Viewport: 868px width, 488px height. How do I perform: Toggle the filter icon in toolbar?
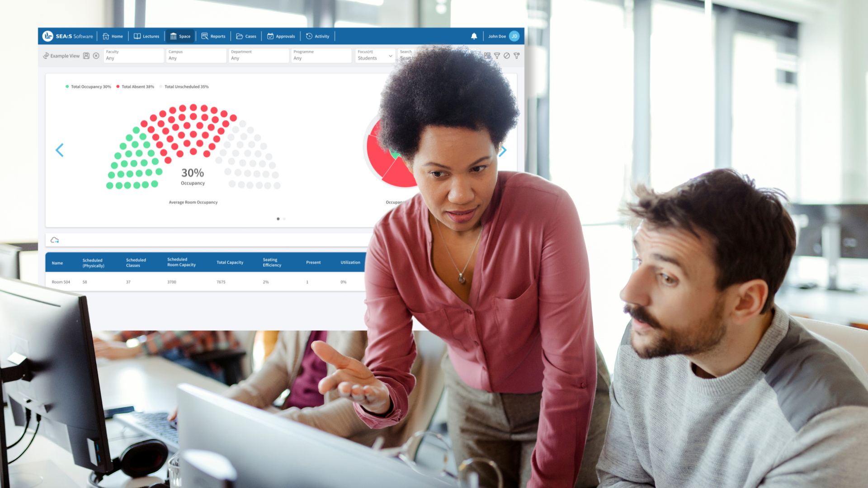coord(496,56)
